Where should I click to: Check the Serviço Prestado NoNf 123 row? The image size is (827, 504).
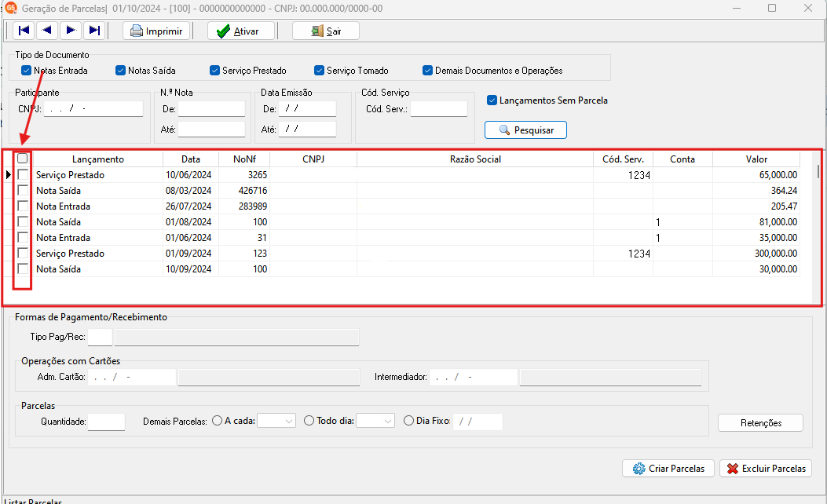pyautogui.click(x=23, y=253)
